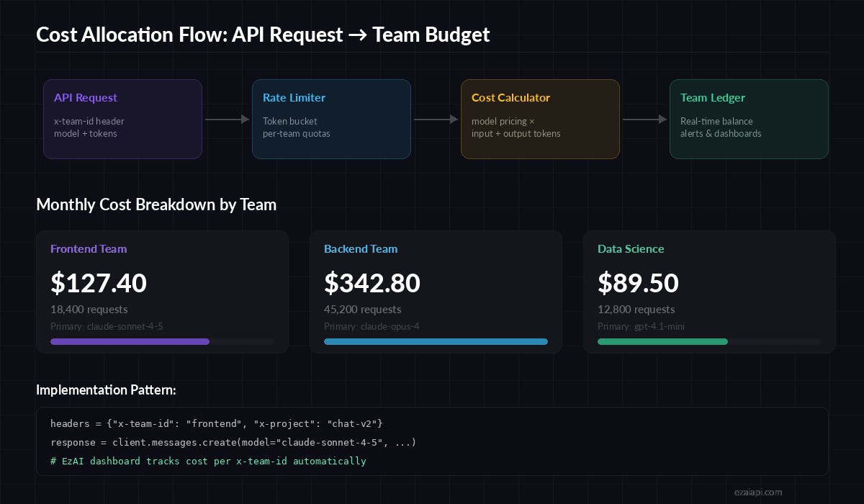Click the arrow between API Request and Rate Limiter

[225, 119]
